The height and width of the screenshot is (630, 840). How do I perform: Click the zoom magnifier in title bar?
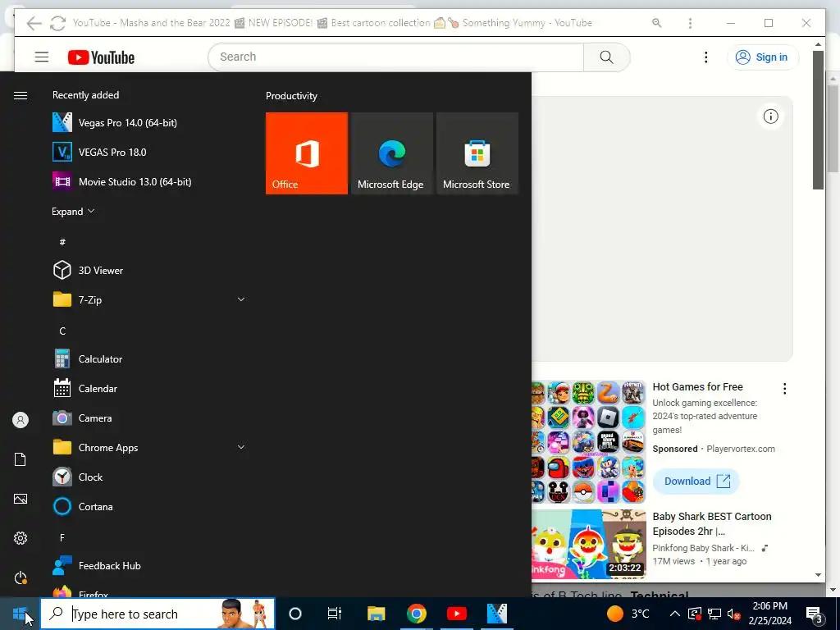(657, 22)
